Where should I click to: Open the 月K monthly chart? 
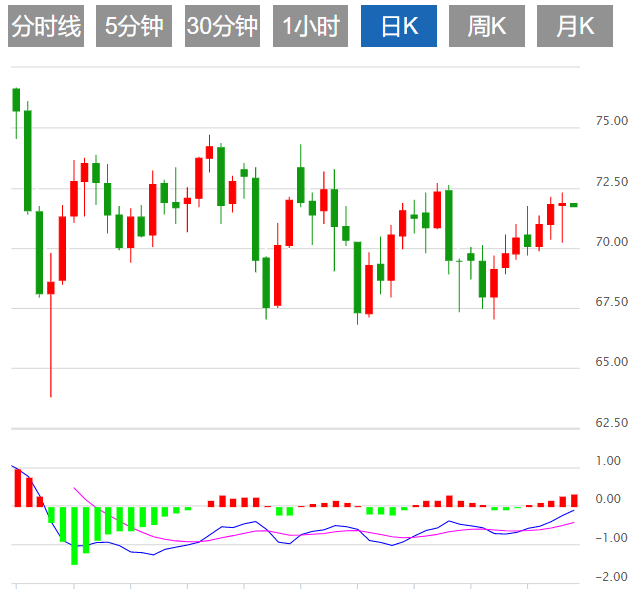coord(574,27)
